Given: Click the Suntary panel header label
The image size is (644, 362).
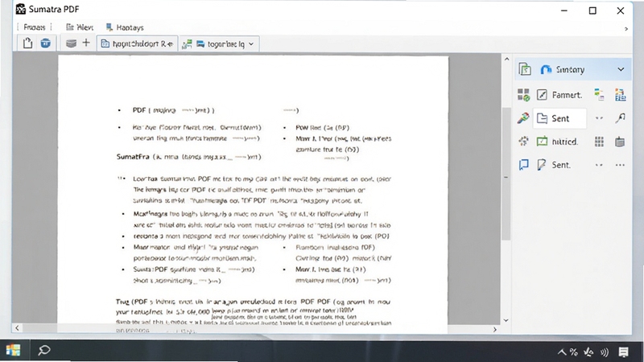Looking at the screenshot, I should pyautogui.click(x=570, y=69).
